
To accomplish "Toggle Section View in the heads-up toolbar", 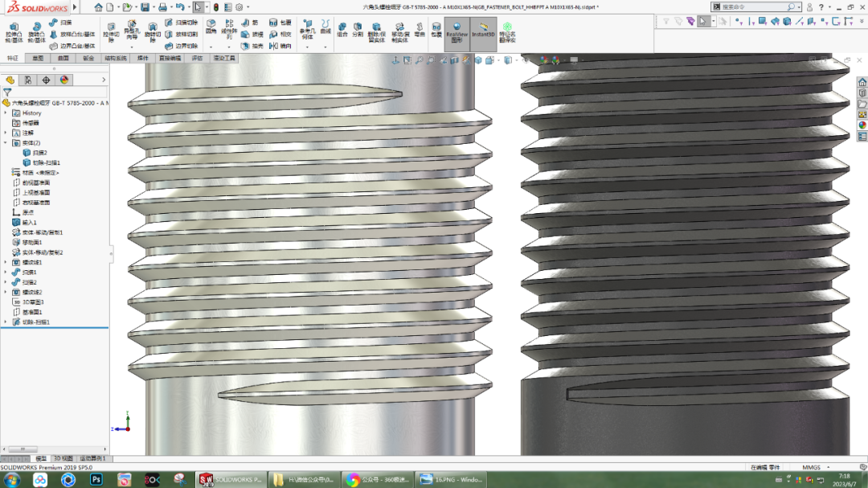I will click(454, 59).
